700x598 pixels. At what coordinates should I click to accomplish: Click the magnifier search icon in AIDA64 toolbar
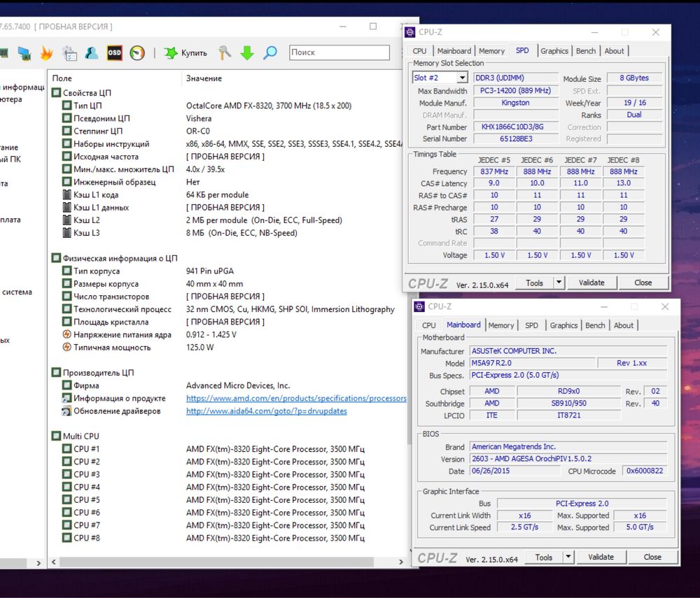click(x=269, y=52)
